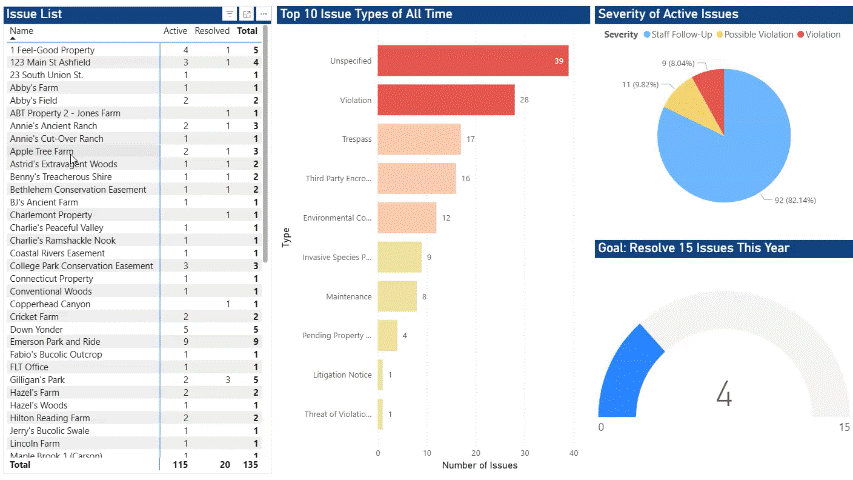Select 'Hazel's Woods' row
853x480 pixels.
(134, 405)
